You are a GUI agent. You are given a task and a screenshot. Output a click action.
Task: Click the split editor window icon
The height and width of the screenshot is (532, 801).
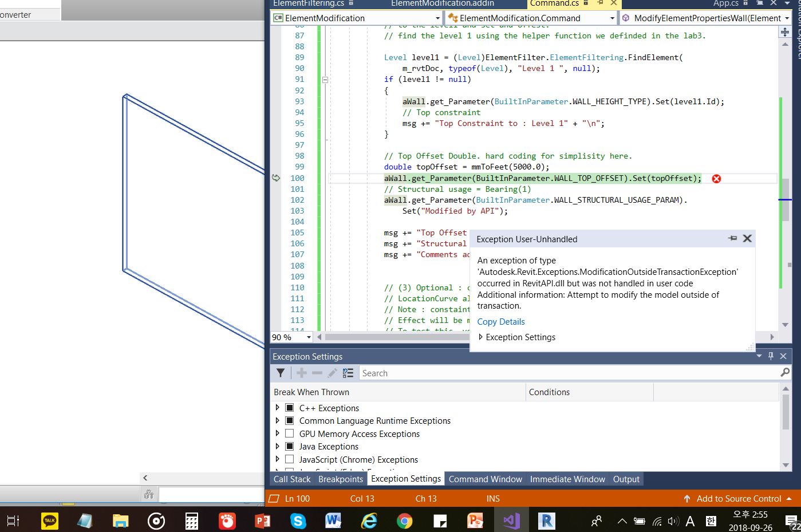(x=785, y=32)
